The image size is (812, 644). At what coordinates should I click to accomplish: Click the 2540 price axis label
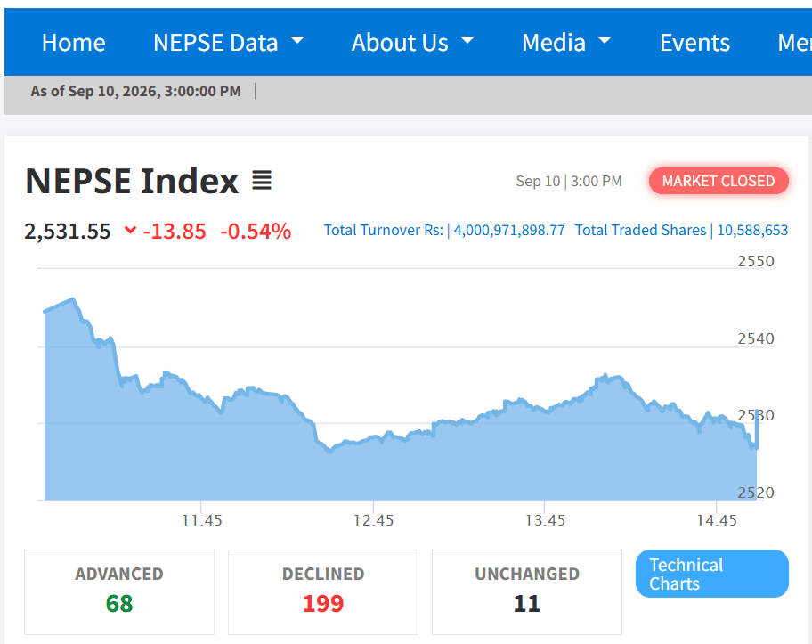point(756,338)
